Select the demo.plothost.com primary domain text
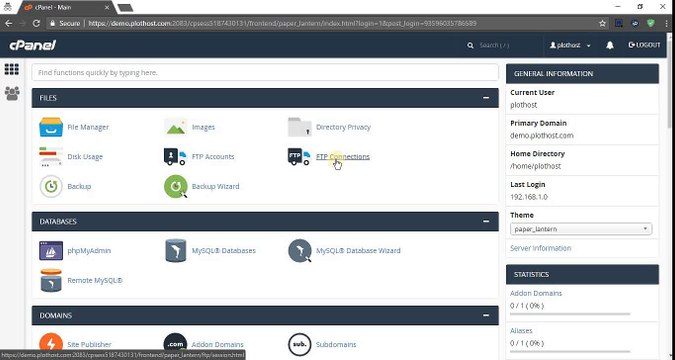This screenshot has width=675, height=360. [542, 136]
